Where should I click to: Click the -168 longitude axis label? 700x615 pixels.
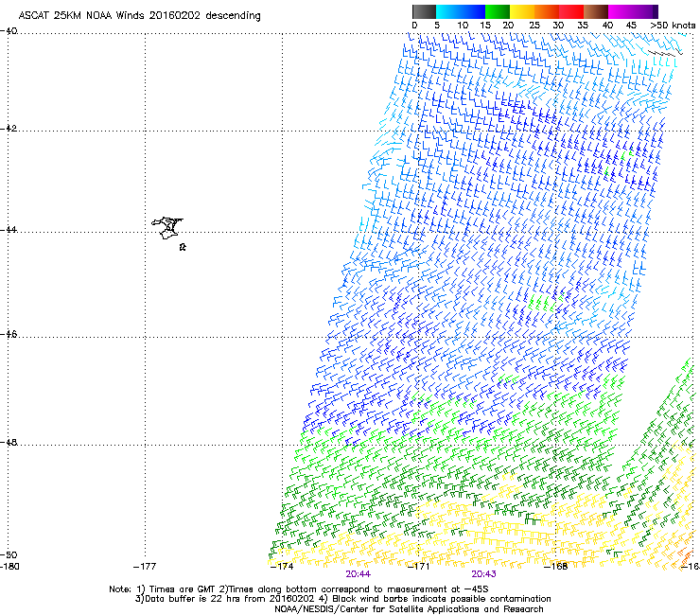point(556,567)
